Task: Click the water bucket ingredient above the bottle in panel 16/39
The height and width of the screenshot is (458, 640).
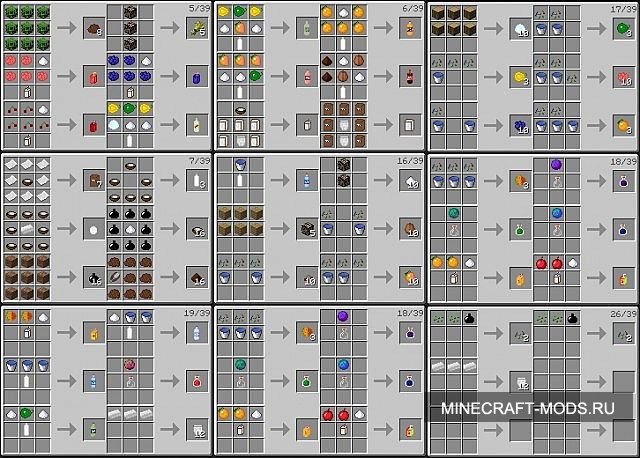Action: coord(240,165)
